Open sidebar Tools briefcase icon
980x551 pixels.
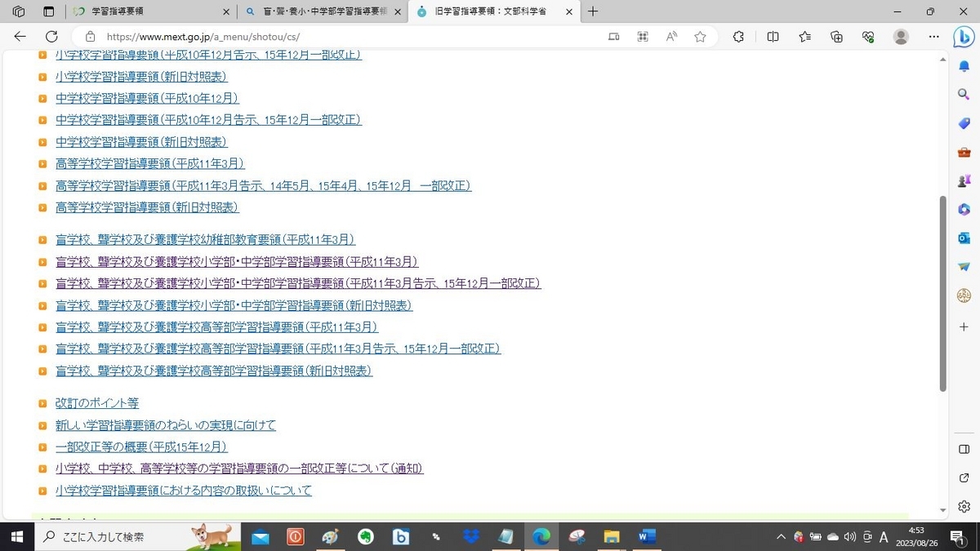[964, 152]
